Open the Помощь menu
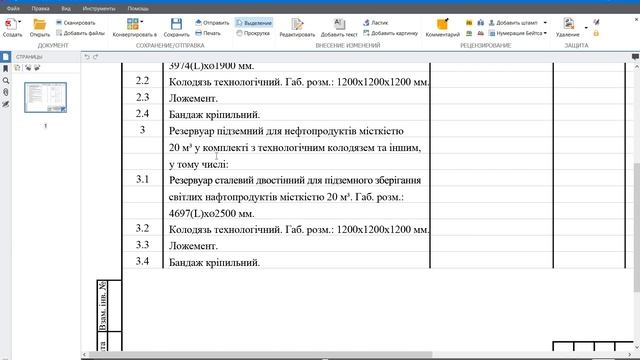Screen dimensions: 640x360 click(x=138, y=8)
